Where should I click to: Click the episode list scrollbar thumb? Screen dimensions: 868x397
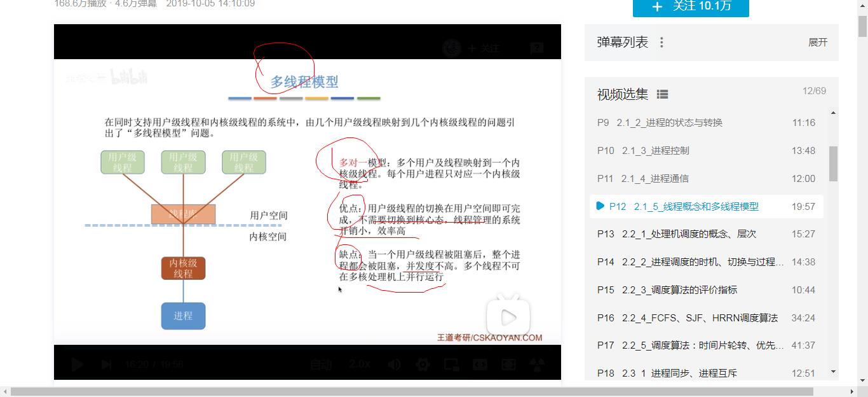[x=833, y=164]
